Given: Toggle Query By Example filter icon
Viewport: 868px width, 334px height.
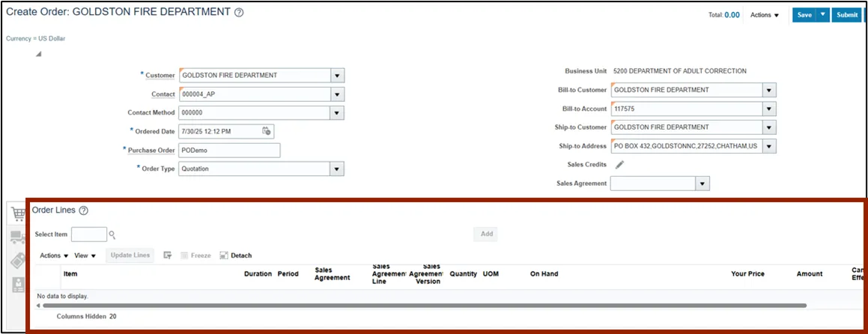Looking at the screenshot, I should (168, 255).
